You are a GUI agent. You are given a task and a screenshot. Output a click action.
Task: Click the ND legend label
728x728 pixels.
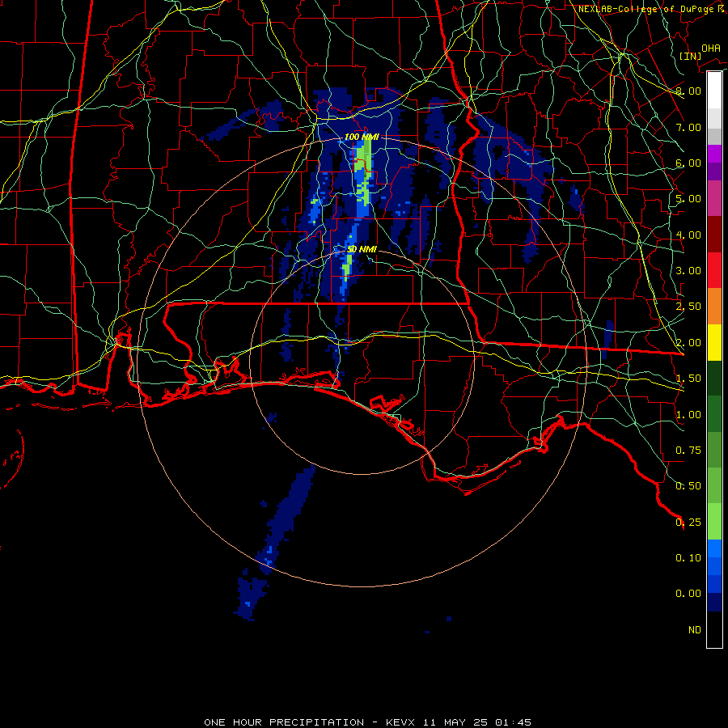click(x=695, y=630)
